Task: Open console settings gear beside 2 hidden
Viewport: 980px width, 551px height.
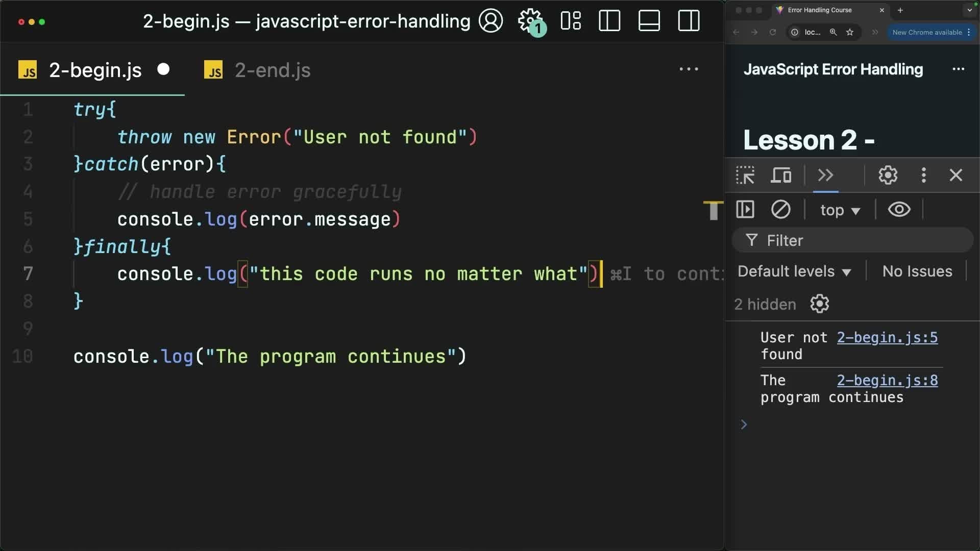Action: pyautogui.click(x=820, y=304)
